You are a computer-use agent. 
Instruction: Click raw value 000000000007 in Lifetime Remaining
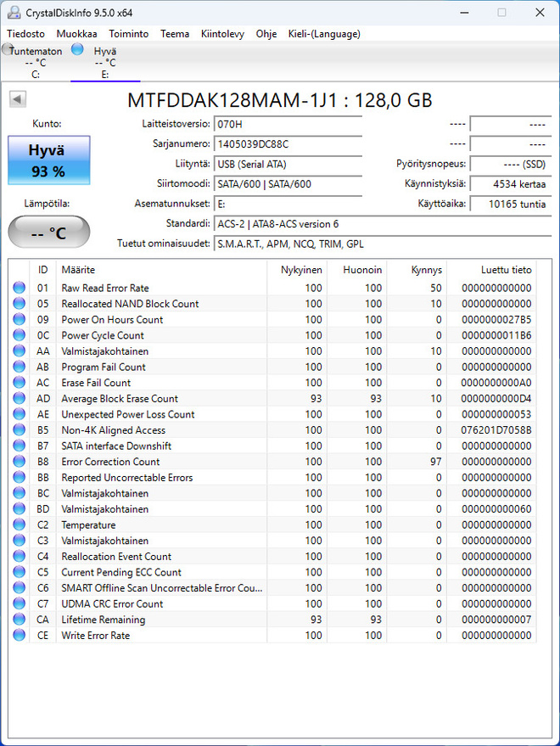pyautogui.click(x=496, y=620)
